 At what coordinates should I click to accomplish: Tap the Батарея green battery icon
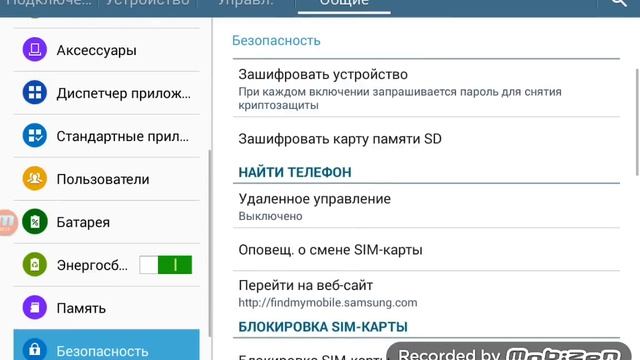[x=35, y=221]
